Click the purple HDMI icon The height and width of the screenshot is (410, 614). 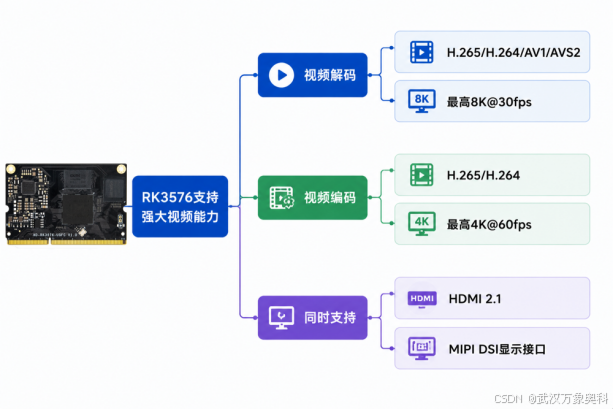(422, 299)
